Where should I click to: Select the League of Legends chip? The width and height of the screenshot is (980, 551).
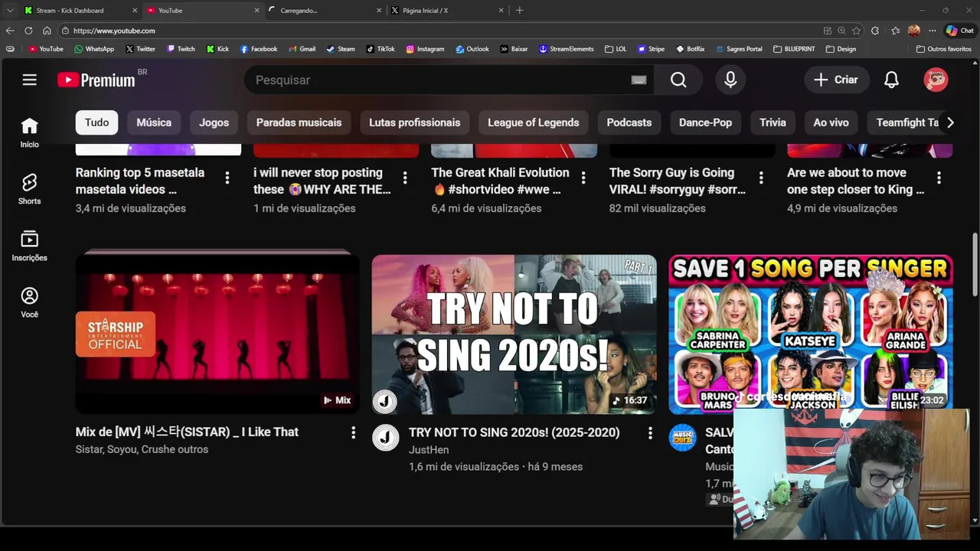coord(534,122)
